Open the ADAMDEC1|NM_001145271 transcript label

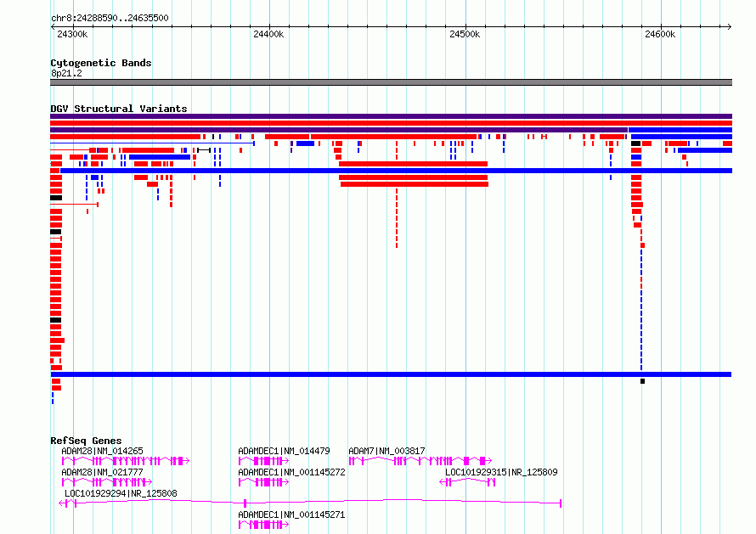click(291, 514)
